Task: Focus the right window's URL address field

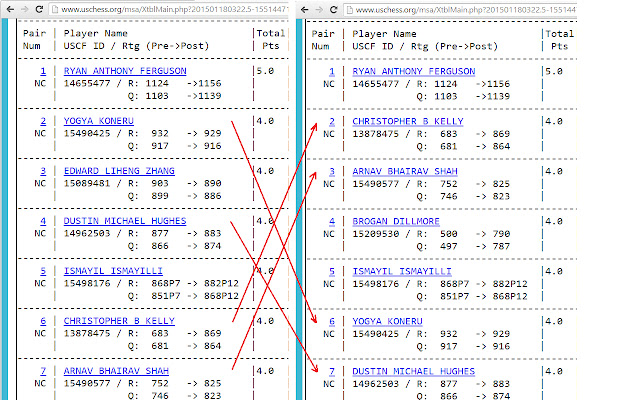Action: click(460, 9)
